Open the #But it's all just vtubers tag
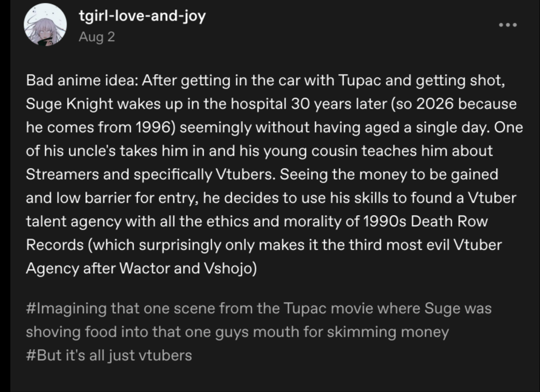540x392 pixels. point(108,355)
